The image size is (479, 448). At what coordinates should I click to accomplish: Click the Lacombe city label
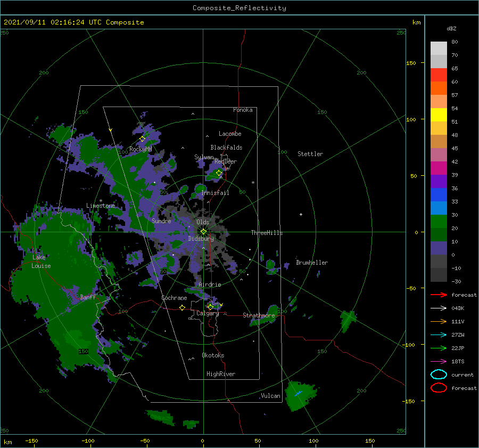[x=230, y=134]
